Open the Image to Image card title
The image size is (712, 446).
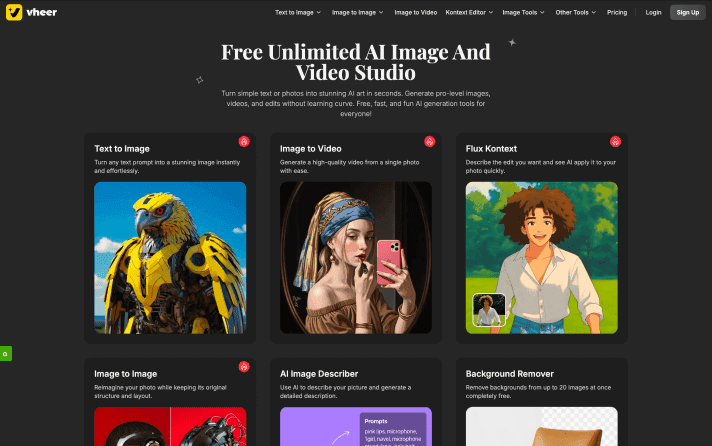pyautogui.click(x=125, y=374)
